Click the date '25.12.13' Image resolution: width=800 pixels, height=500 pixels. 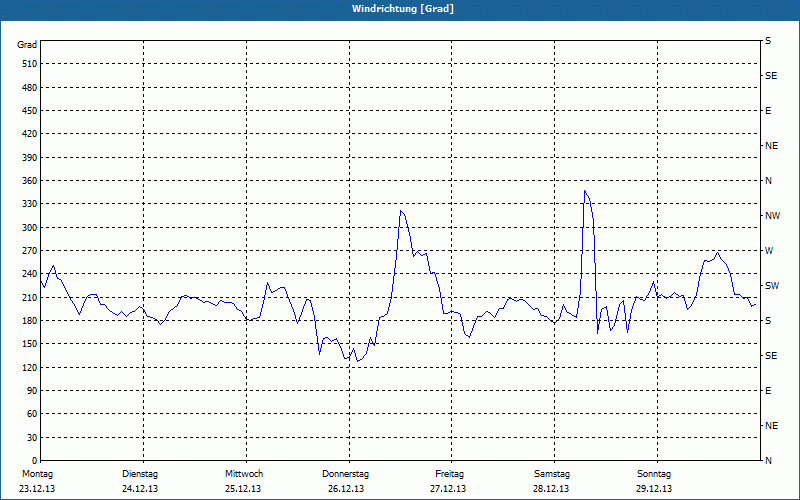(x=243, y=489)
